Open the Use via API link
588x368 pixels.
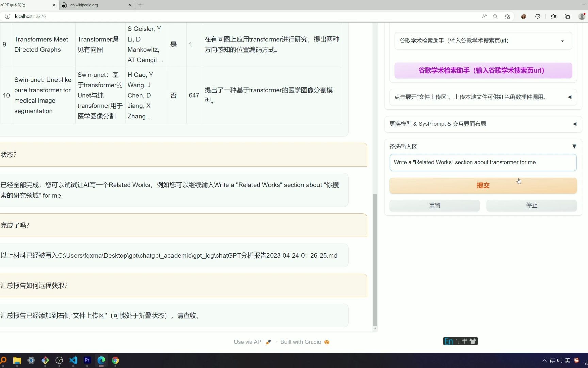[x=252, y=342]
